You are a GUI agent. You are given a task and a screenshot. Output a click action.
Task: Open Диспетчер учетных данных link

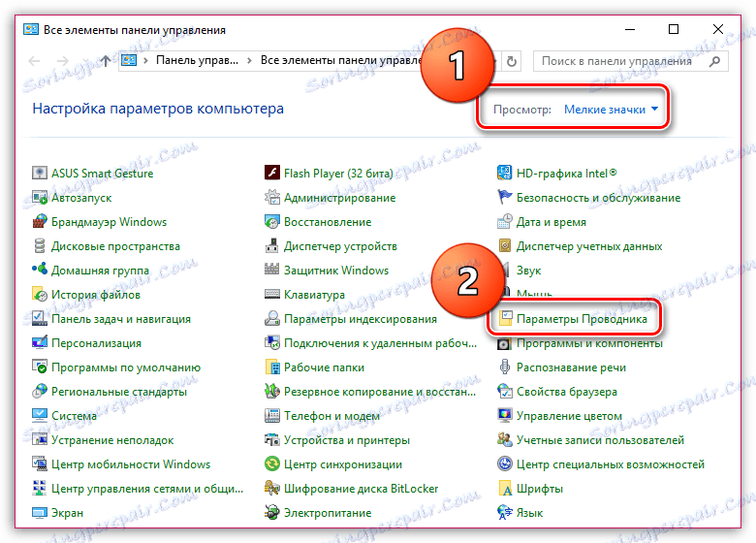point(589,246)
